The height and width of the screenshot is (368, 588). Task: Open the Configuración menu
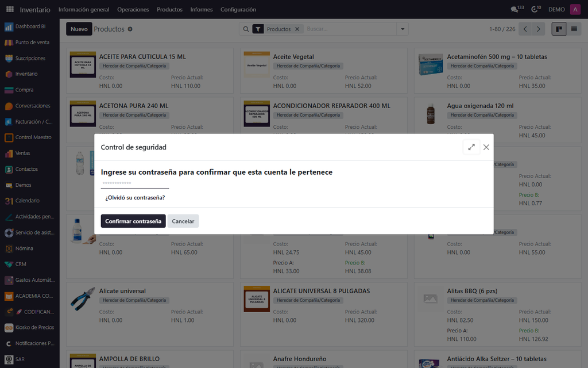click(x=238, y=9)
